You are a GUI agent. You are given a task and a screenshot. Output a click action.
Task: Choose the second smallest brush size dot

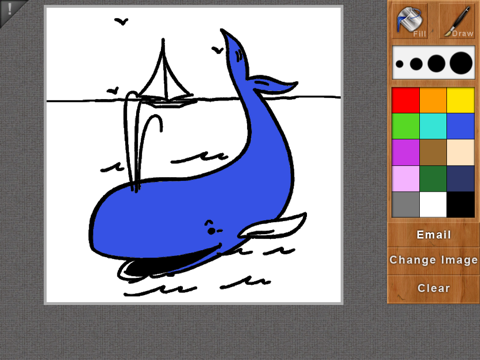point(416,64)
